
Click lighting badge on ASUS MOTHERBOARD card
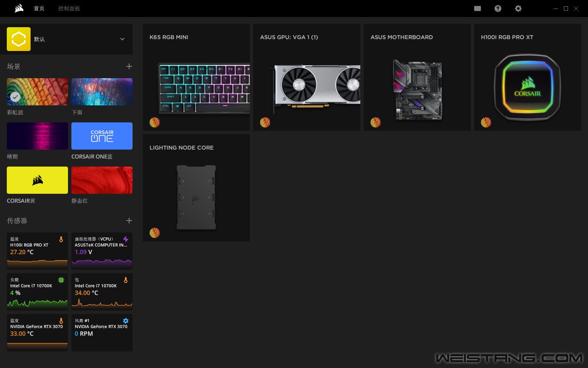(x=376, y=122)
